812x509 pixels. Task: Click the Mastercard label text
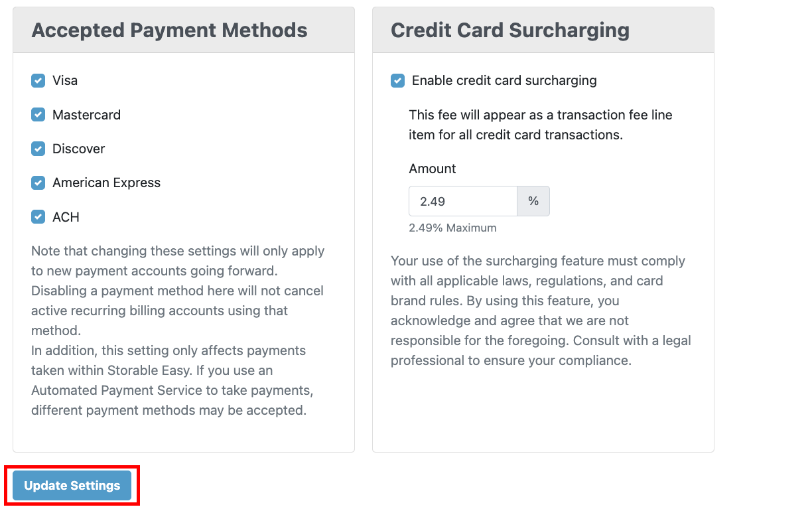coord(86,115)
